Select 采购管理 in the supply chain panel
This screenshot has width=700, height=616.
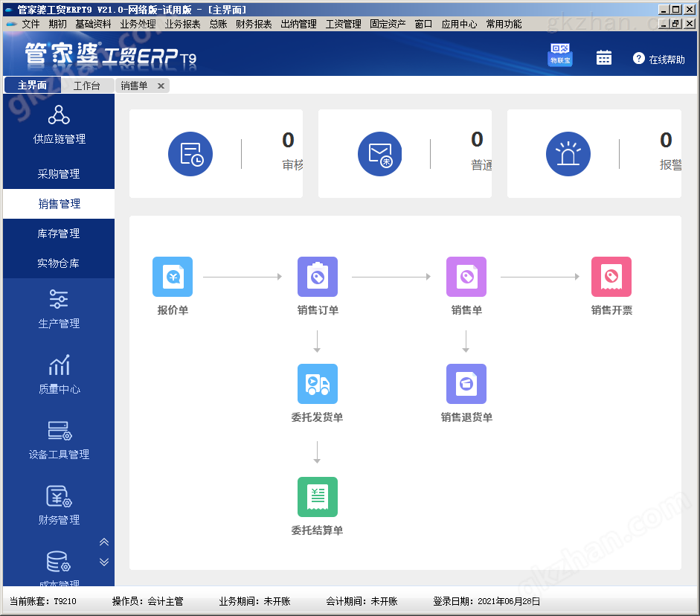58,173
